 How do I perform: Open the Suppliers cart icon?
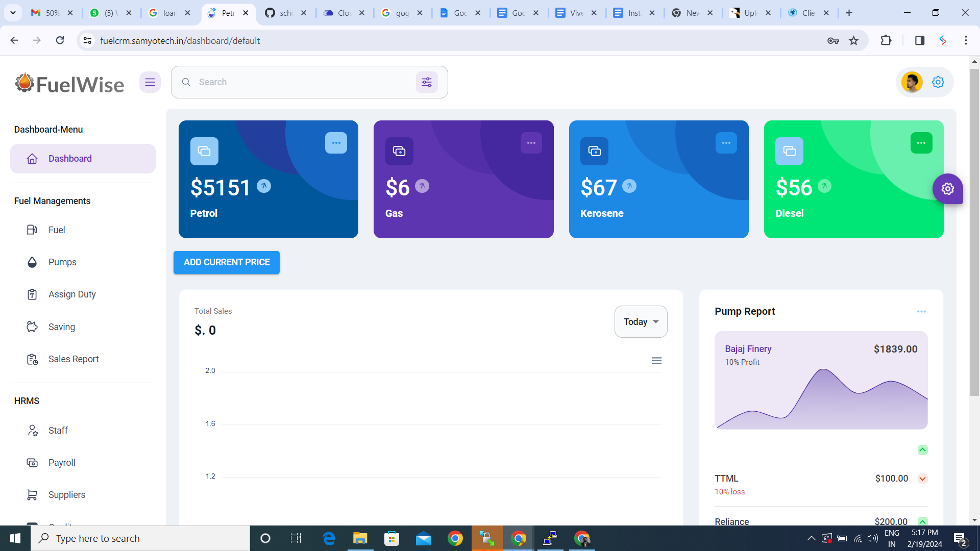(x=32, y=495)
